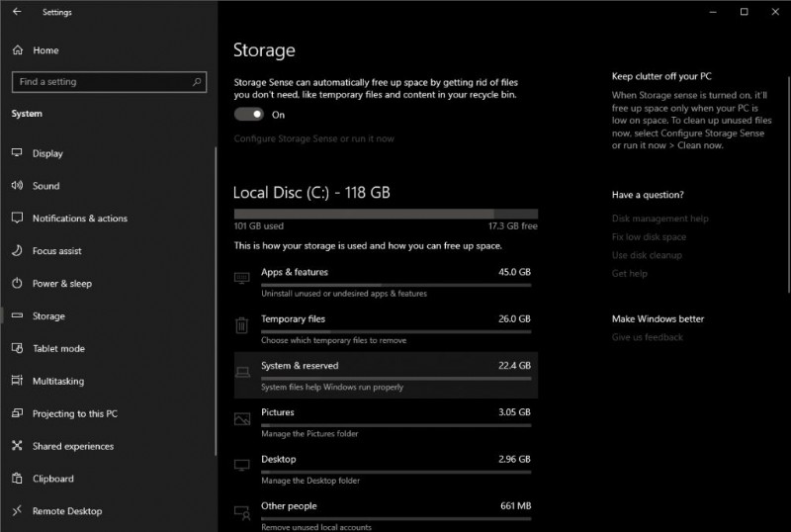Click Configure Storage Sense or run it now
This screenshot has width=791, height=532.
click(x=313, y=138)
